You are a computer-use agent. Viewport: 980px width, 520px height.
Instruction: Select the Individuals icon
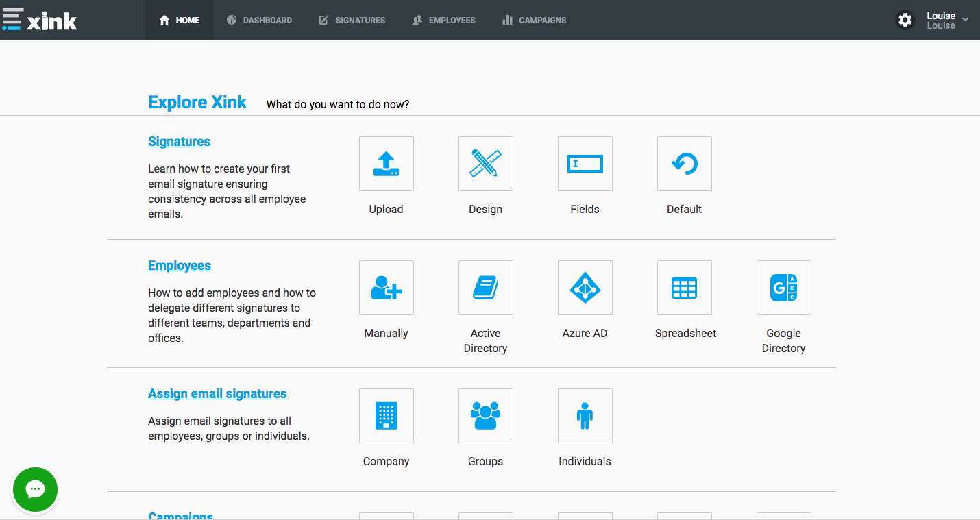[x=585, y=416]
